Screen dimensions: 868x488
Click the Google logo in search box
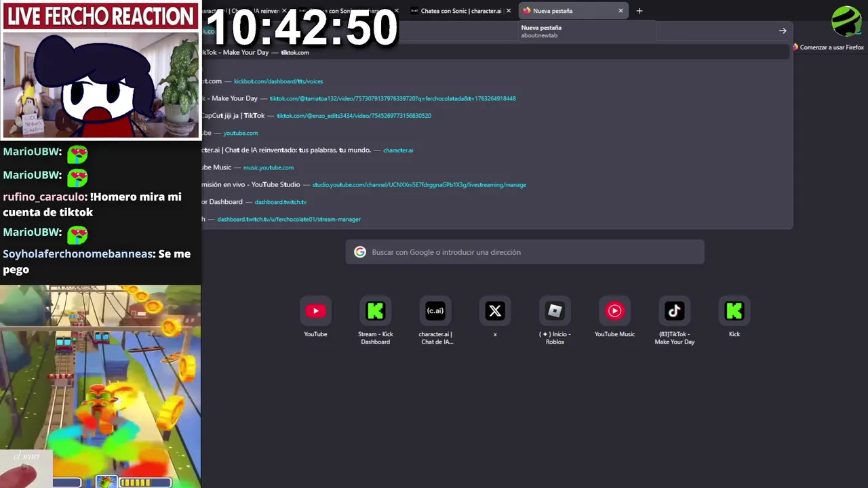coord(360,252)
